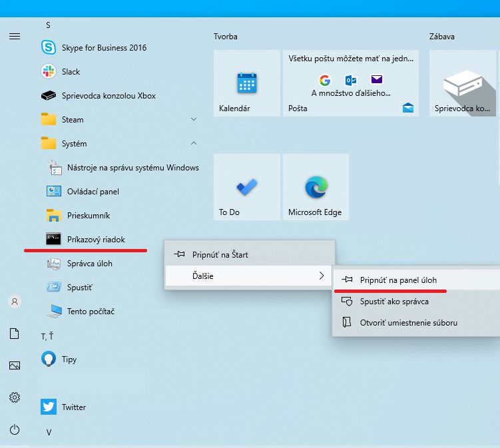Launch Slack from its colorful icon

(x=49, y=71)
